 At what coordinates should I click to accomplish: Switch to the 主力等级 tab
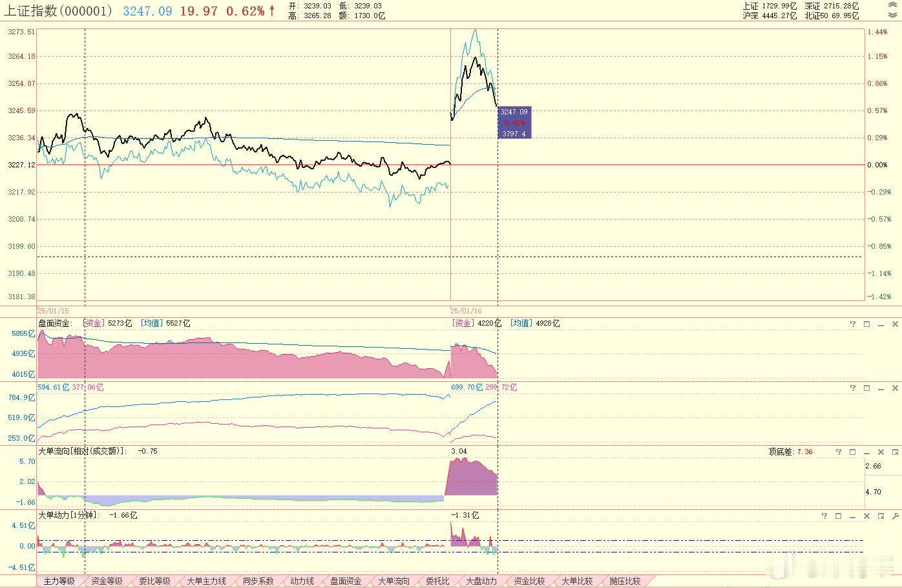click(x=59, y=581)
